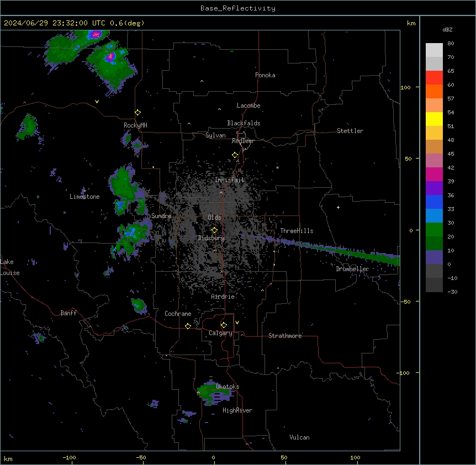Click the Lake Louise label
Viewport: 476px width, 465px height.
(10, 267)
